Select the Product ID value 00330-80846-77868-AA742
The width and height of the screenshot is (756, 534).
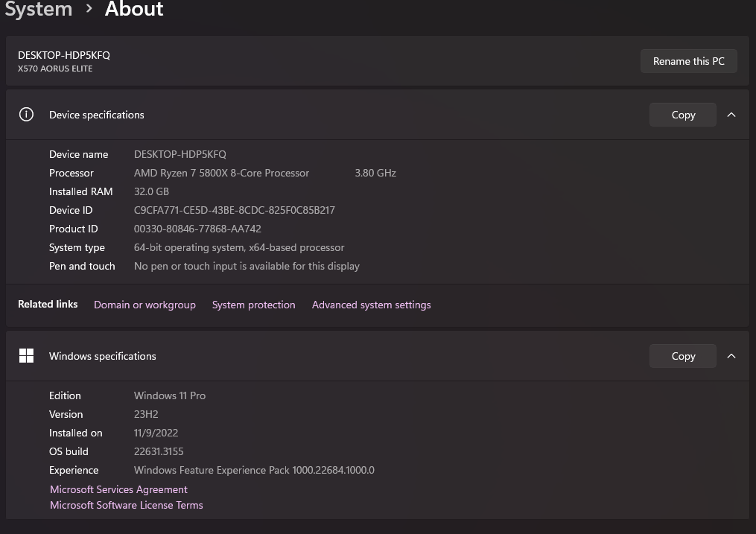coord(197,229)
